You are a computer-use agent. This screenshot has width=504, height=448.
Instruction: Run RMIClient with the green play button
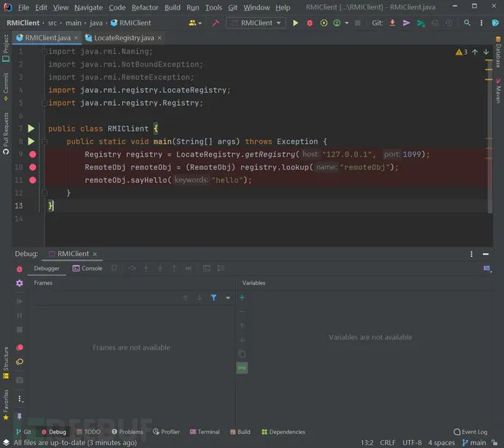[x=295, y=23]
